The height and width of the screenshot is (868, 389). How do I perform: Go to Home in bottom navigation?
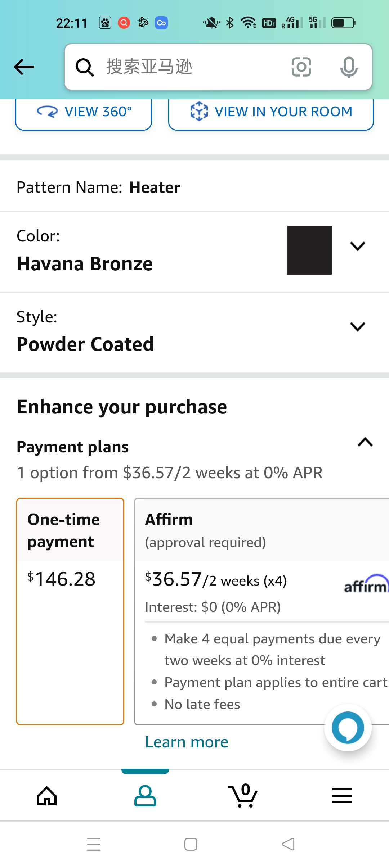[x=47, y=796]
